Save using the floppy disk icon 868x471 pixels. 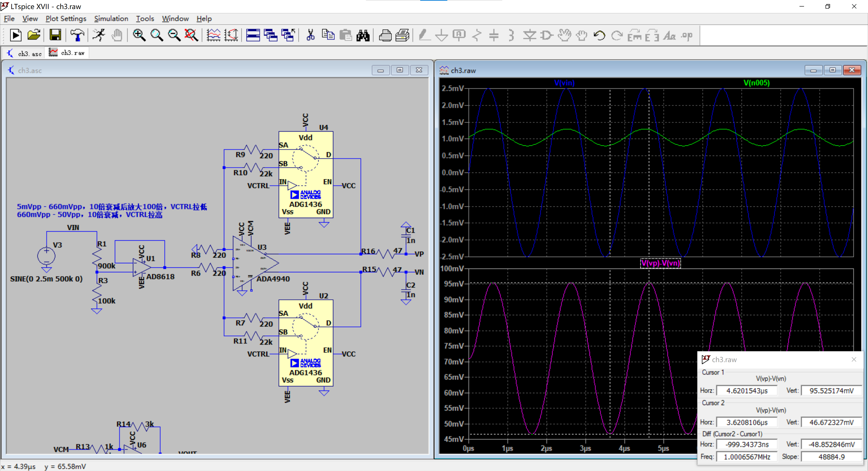[x=55, y=35]
